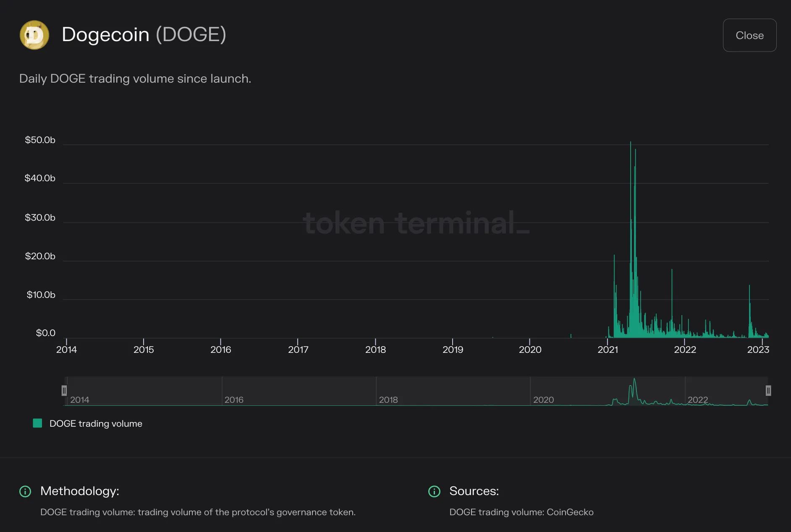791x532 pixels.
Task: Click the 'Daily DOGE trading volume since launch' subtitle
Action: pyautogui.click(x=135, y=79)
